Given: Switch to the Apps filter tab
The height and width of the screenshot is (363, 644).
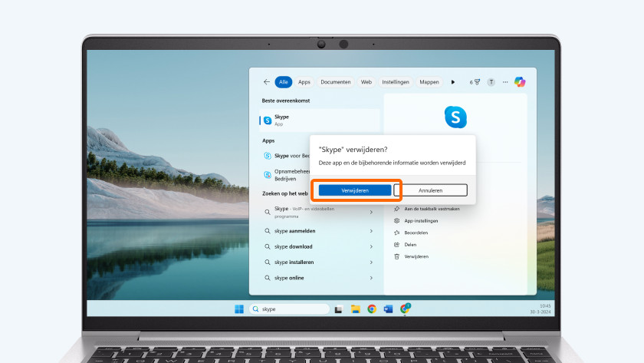Looking at the screenshot, I should pos(304,81).
